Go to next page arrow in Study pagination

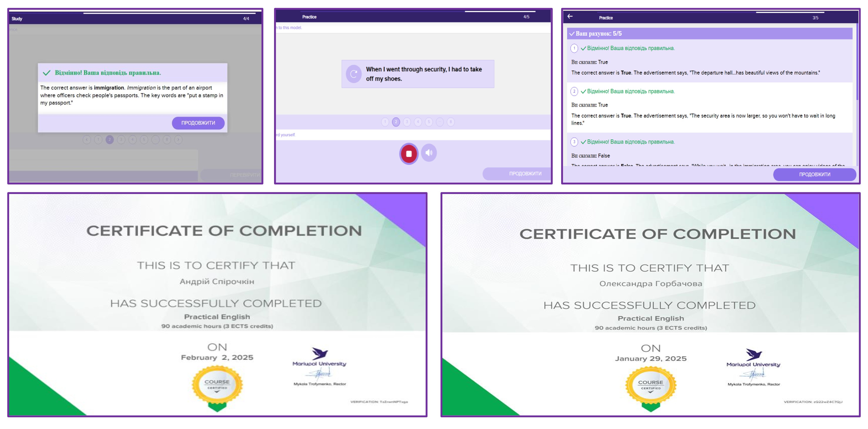[178, 140]
